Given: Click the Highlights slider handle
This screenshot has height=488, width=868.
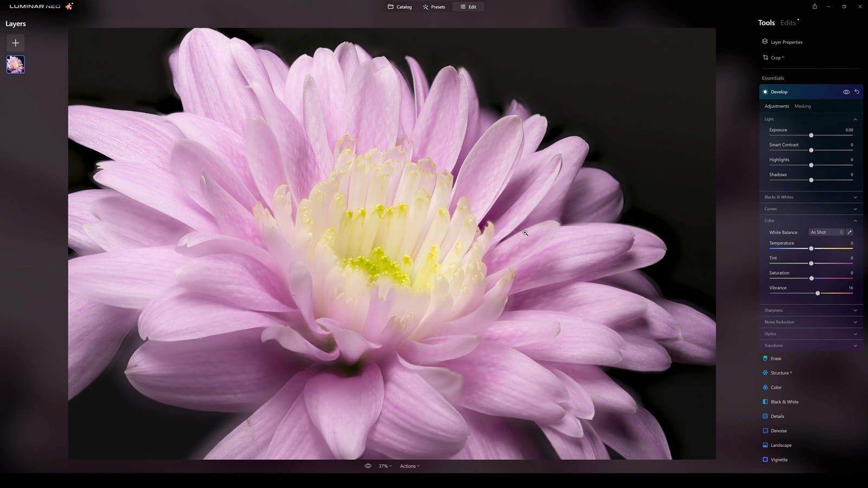Looking at the screenshot, I should coord(811,165).
